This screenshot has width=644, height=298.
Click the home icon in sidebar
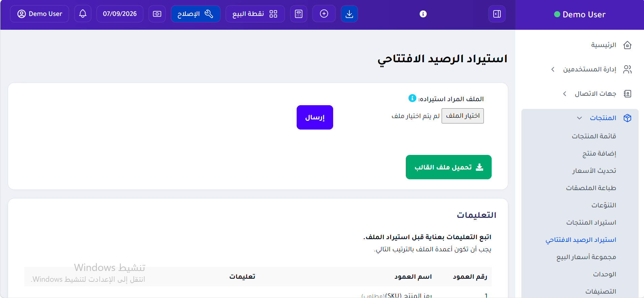(x=627, y=45)
